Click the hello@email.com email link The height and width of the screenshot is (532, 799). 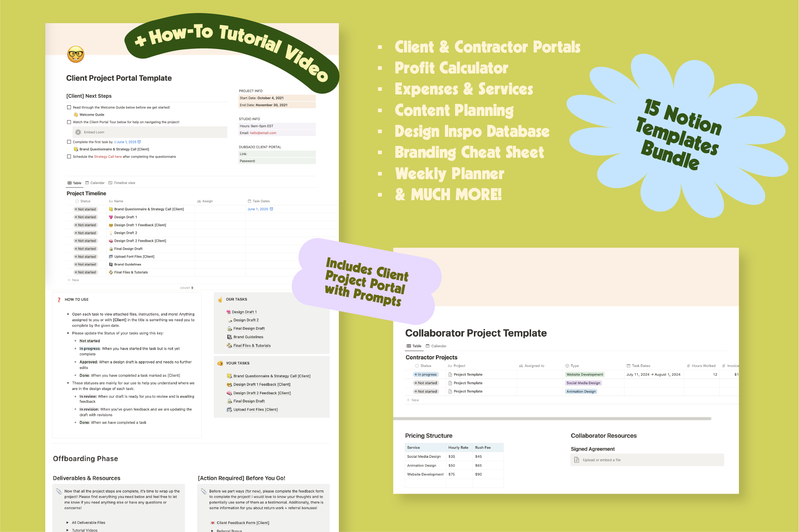pos(269,134)
